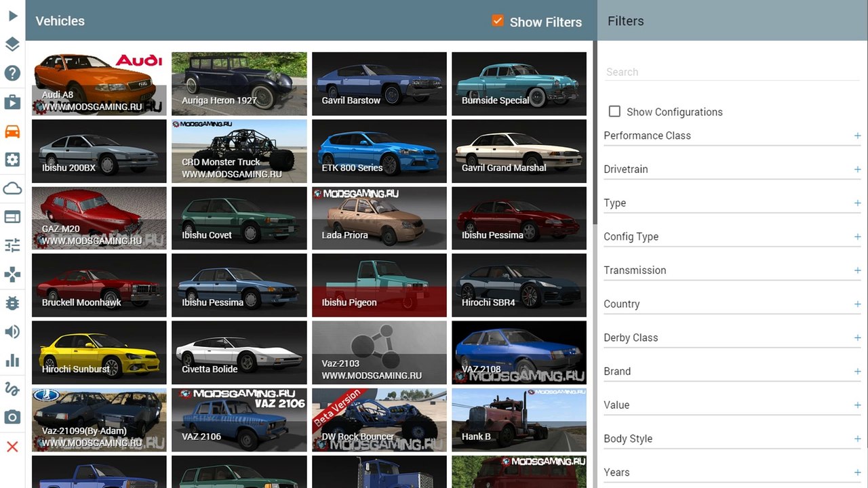
Task: Choose the Gavril Barstow thumbnail
Action: tap(379, 84)
